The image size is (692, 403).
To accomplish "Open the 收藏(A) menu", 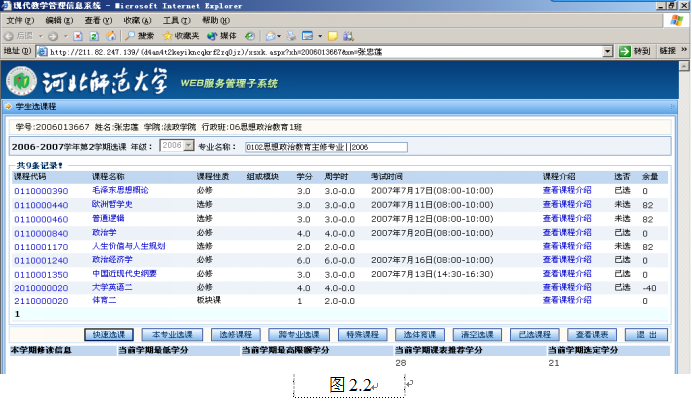I will coord(138,20).
